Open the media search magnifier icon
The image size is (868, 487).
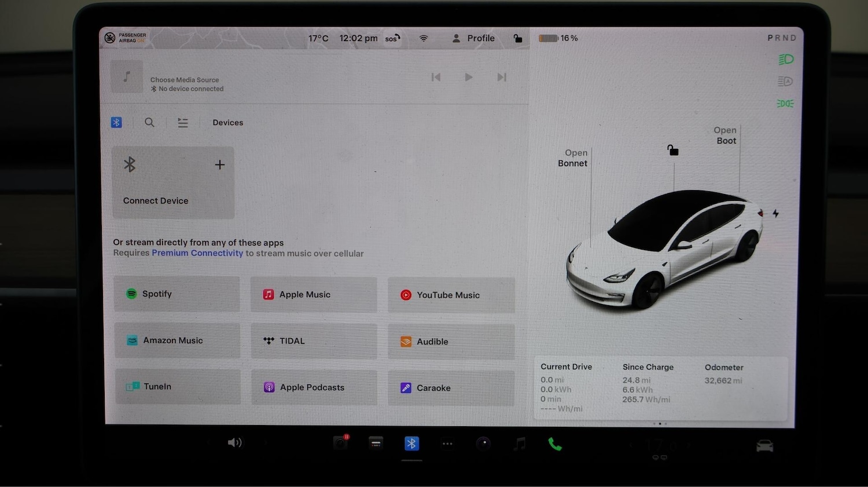(149, 122)
